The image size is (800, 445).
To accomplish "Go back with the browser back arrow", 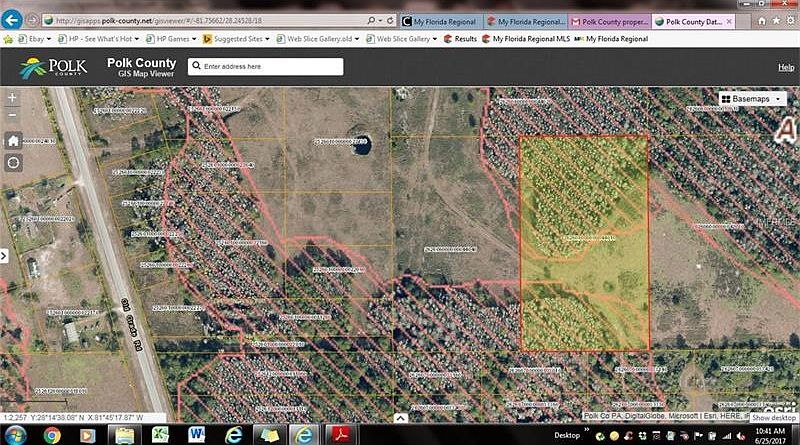I will pos(11,20).
